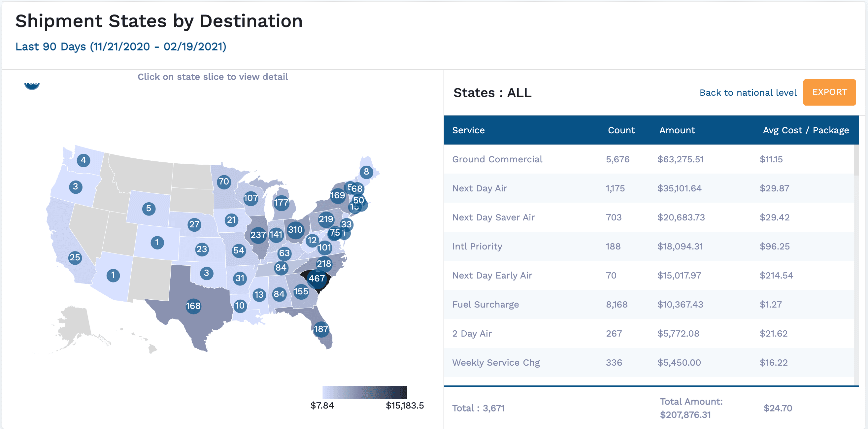Click the cost gradient legend bar
The height and width of the screenshot is (429, 868).
[364, 393]
